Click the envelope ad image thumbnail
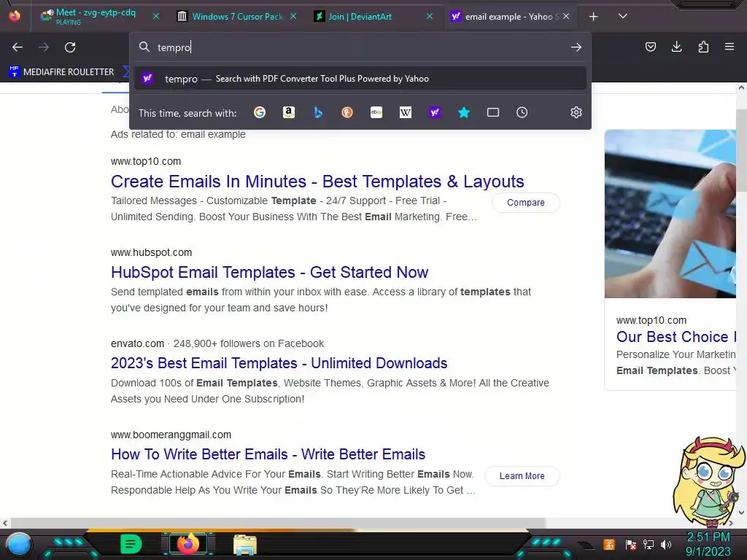The image size is (747, 560). (x=670, y=214)
